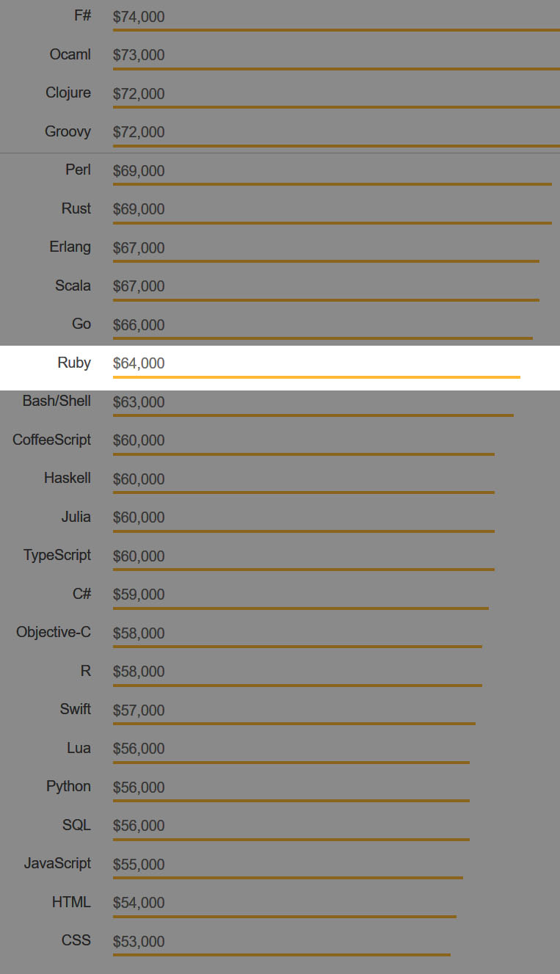Click the Scala language label
This screenshot has width=560, height=974.
73,286
